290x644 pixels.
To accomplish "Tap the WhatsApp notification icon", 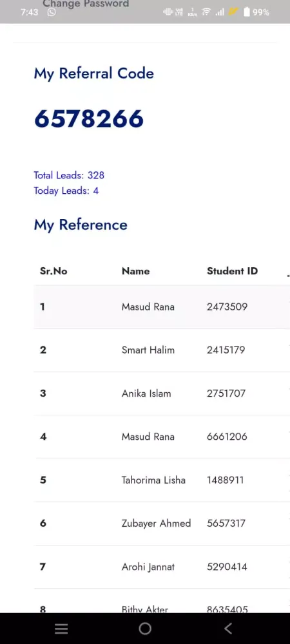I will coord(52,12).
